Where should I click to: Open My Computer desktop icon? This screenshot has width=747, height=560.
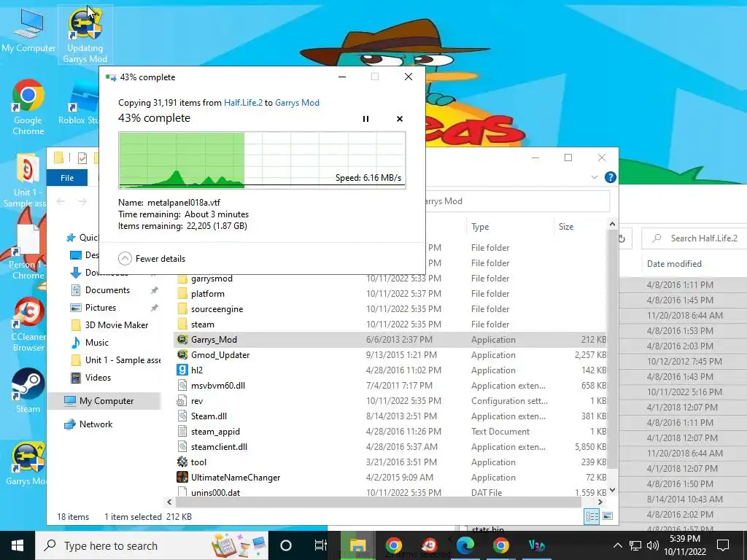(x=28, y=31)
